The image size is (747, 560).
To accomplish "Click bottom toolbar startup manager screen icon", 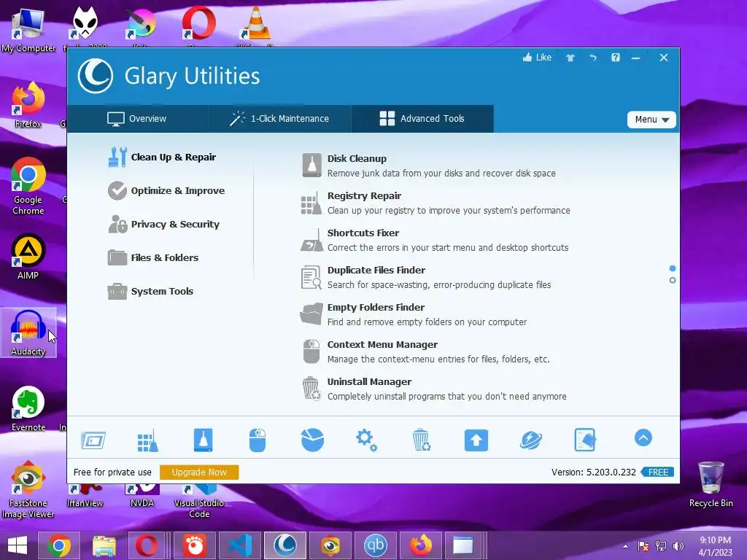I will (x=93, y=440).
